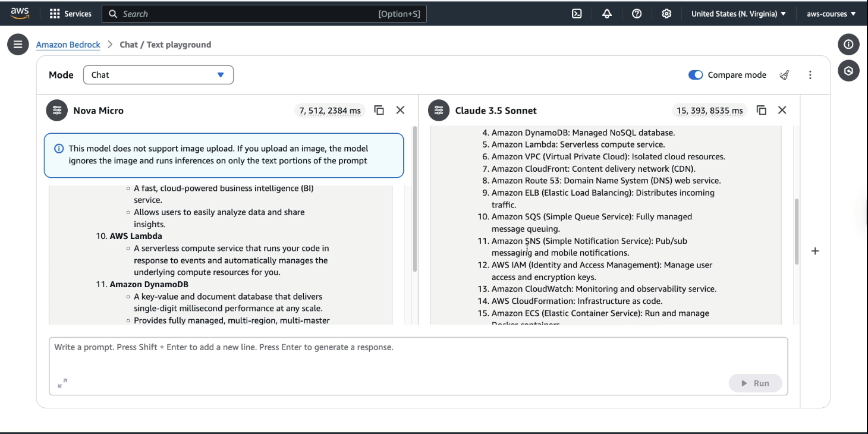Click the AWS logo home icon
The width and height of the screenshot is (868, 434).
tap(20, 13)
